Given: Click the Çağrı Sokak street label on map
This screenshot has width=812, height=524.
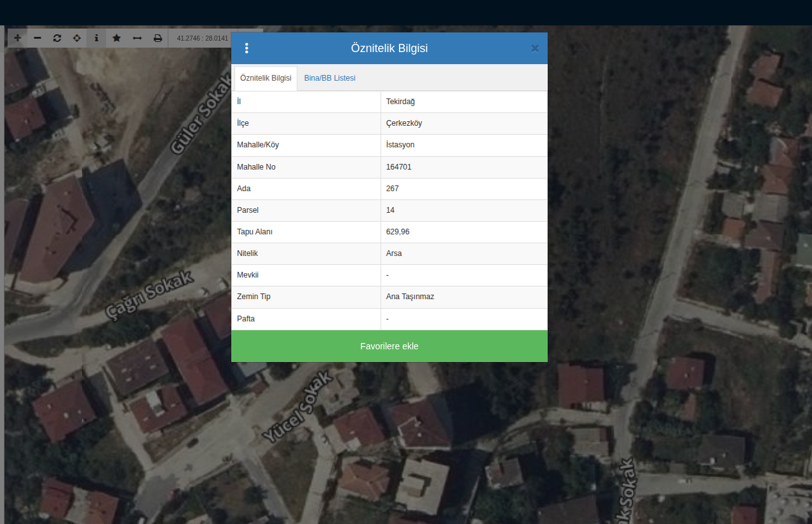Looking at the screenshot, I should tap(149, 293).
